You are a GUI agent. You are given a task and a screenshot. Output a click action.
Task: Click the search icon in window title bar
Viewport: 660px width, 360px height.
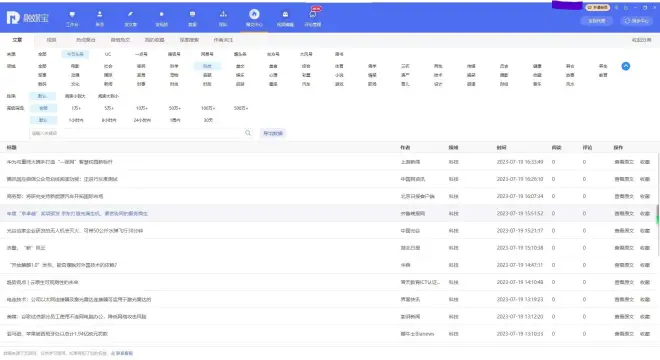(x=617, y=8)
